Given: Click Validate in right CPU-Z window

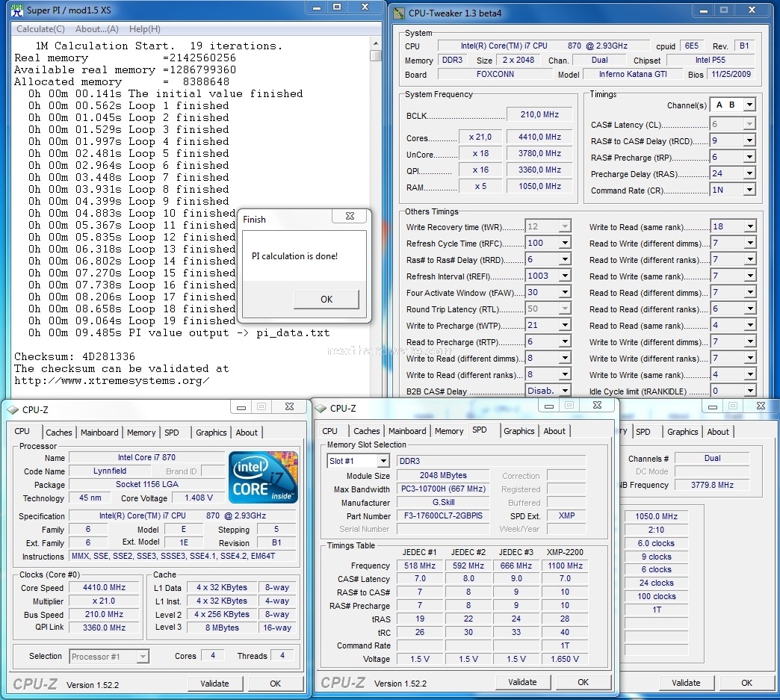Looking at the screenshot, I should (x=686, y=683).
